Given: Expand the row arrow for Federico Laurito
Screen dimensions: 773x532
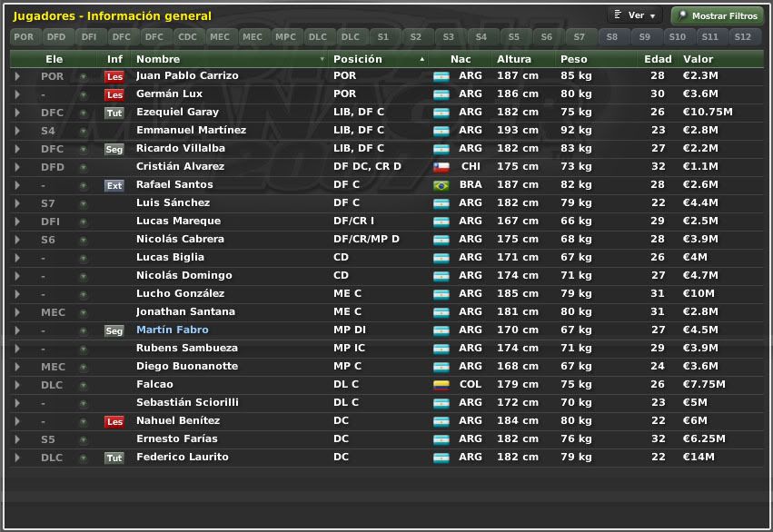Looking at the screenshot, I should click(17, 458).
